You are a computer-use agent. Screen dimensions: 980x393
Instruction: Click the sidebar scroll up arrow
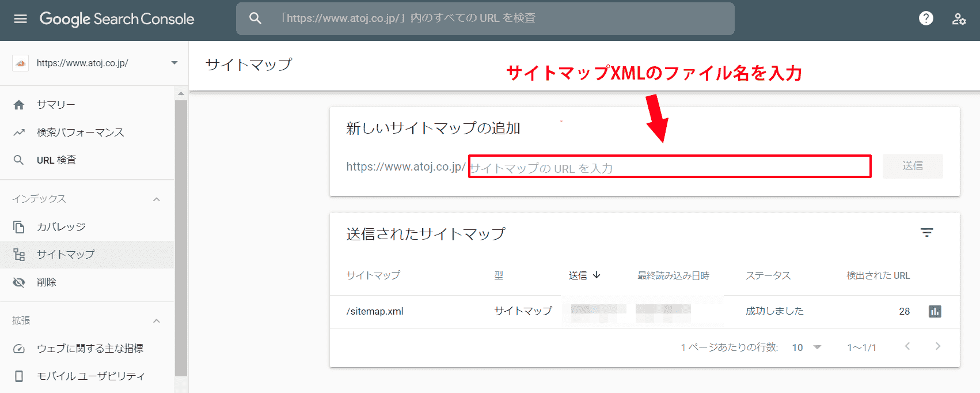coord(181,93)
